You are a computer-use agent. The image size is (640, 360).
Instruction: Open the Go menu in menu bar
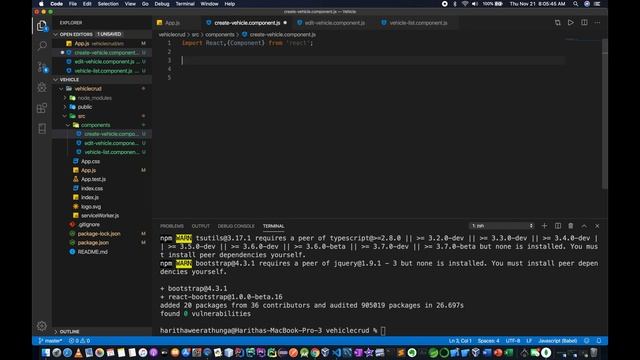tap(145, 4)
